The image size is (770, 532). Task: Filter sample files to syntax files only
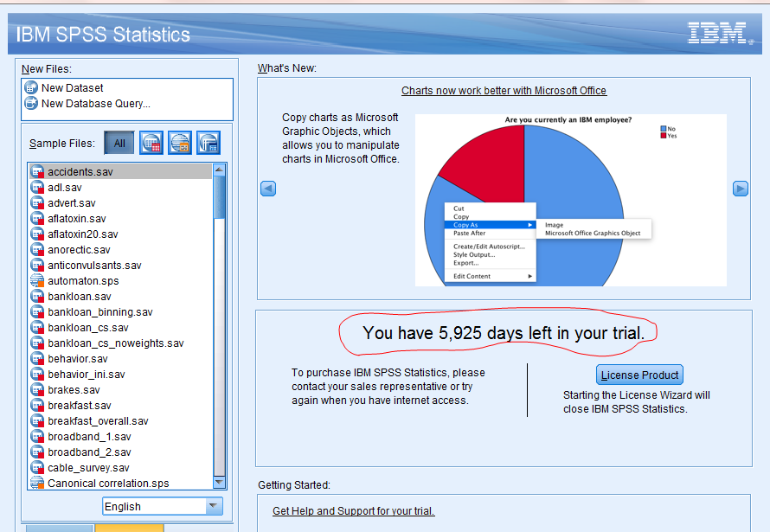(x=180, y=143)
